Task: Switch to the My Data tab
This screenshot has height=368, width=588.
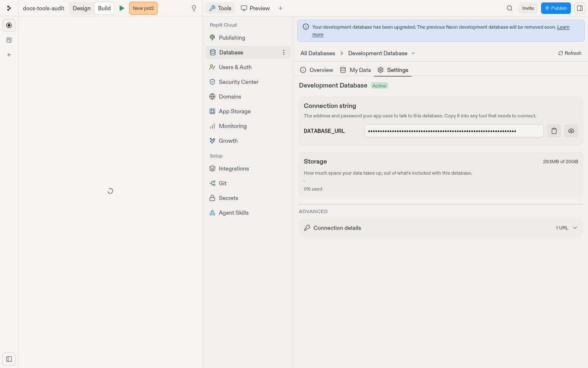Action: [x=356, y=70]
